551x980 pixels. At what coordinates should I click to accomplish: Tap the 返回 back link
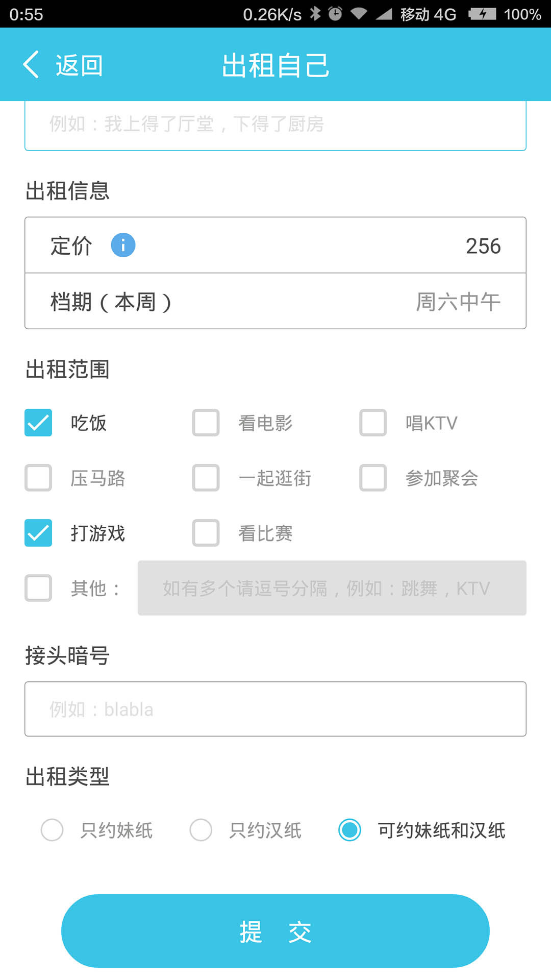tap(79, 65)
